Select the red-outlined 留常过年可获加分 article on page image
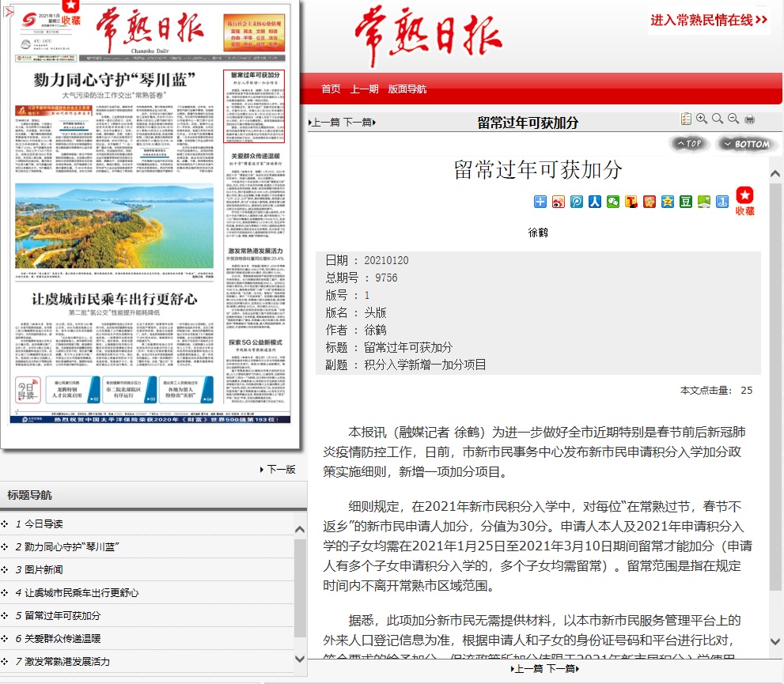Screen dimensions: 784x684 254,106
